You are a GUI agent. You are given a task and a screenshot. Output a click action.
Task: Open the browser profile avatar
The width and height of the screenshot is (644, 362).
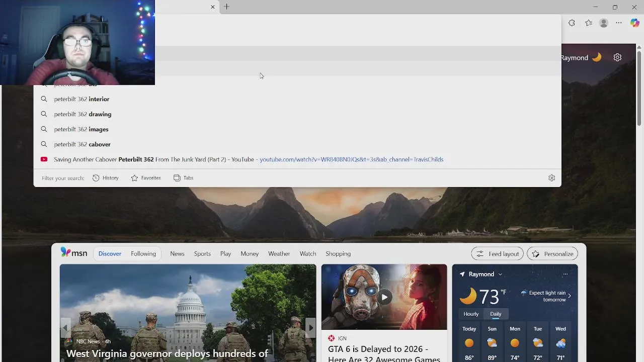(604, 23)
